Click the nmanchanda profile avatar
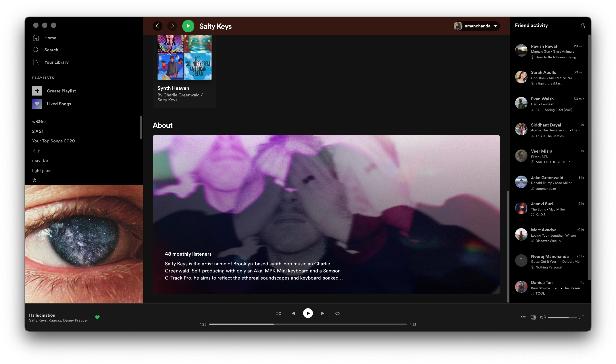The width and height of the screenshot is (616, 364). [x=458, y=26]
